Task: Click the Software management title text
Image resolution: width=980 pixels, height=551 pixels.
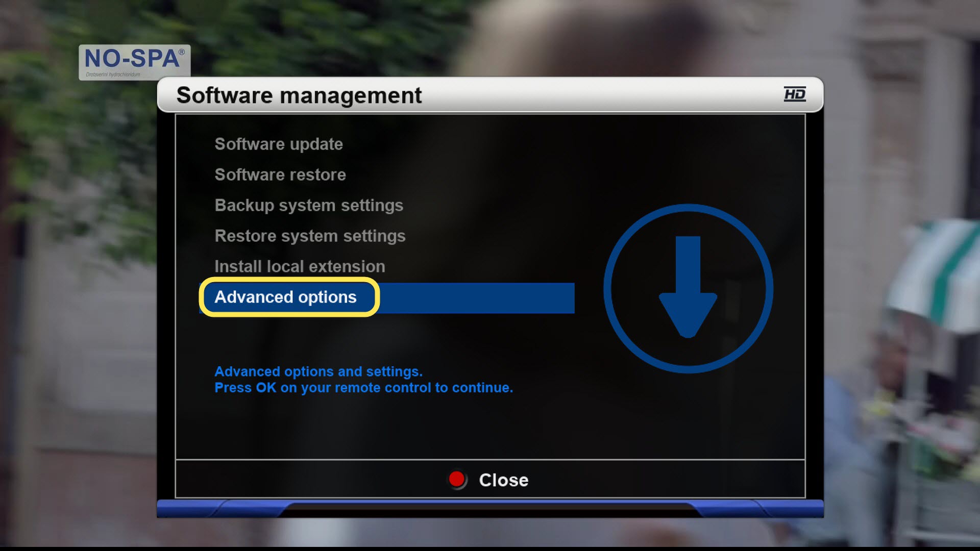Action: pyautogui.click(x=299, y=95)
